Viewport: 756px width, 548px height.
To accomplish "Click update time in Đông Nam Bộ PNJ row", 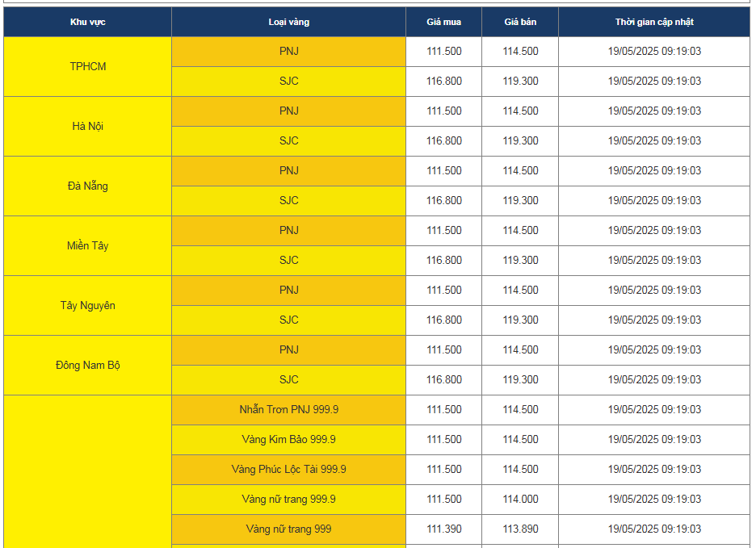I will click(654, 350).
